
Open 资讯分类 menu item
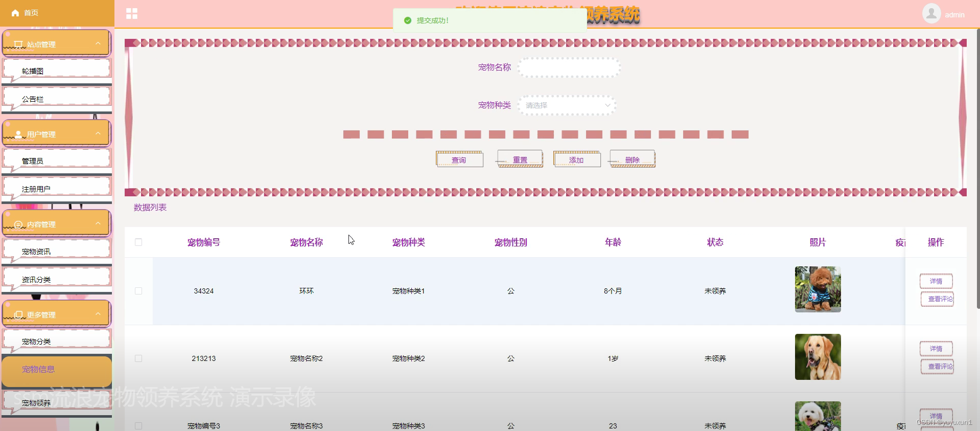(57, 279)
